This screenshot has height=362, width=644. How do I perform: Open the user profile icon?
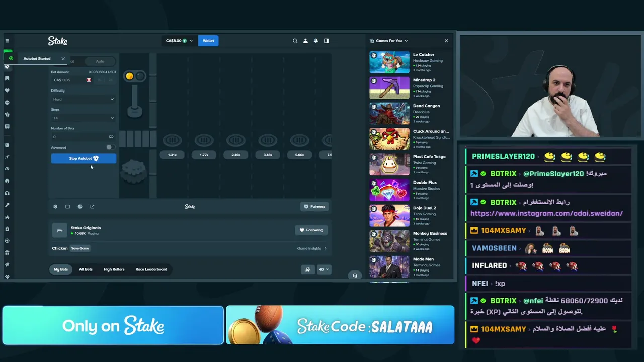click(305, 41)
